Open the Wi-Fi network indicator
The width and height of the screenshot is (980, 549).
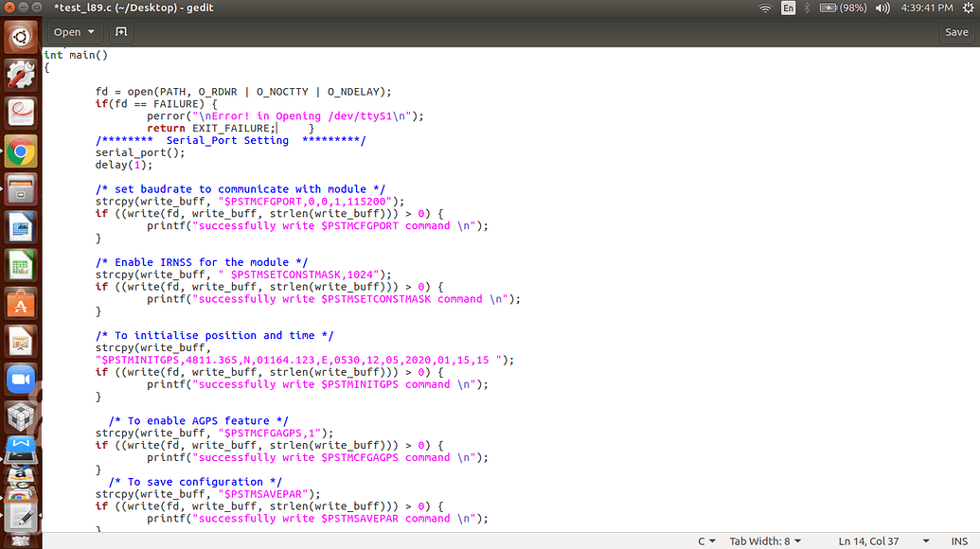tap(765, 8)
